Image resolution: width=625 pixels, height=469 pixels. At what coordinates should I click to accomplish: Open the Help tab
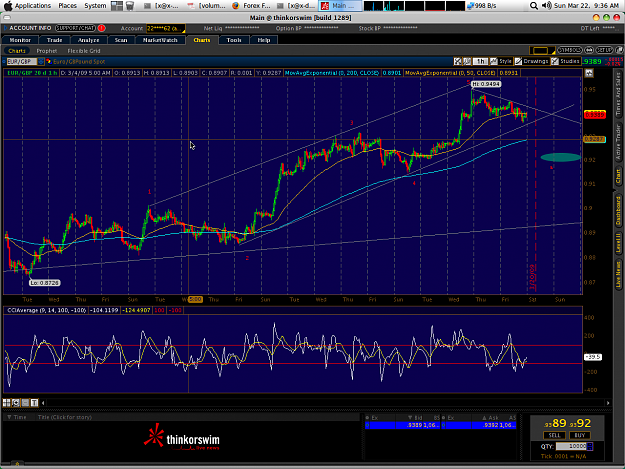click(263, 40)
